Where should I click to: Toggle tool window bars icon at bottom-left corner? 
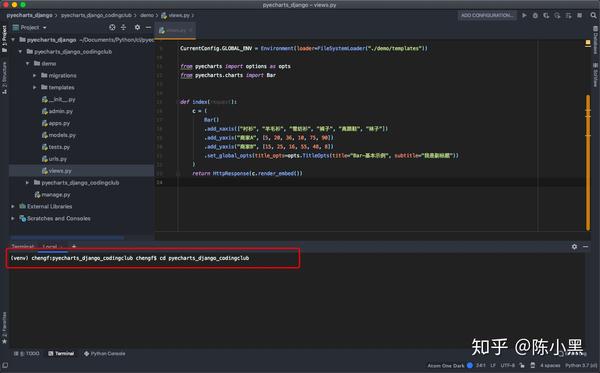coord(5,365)
